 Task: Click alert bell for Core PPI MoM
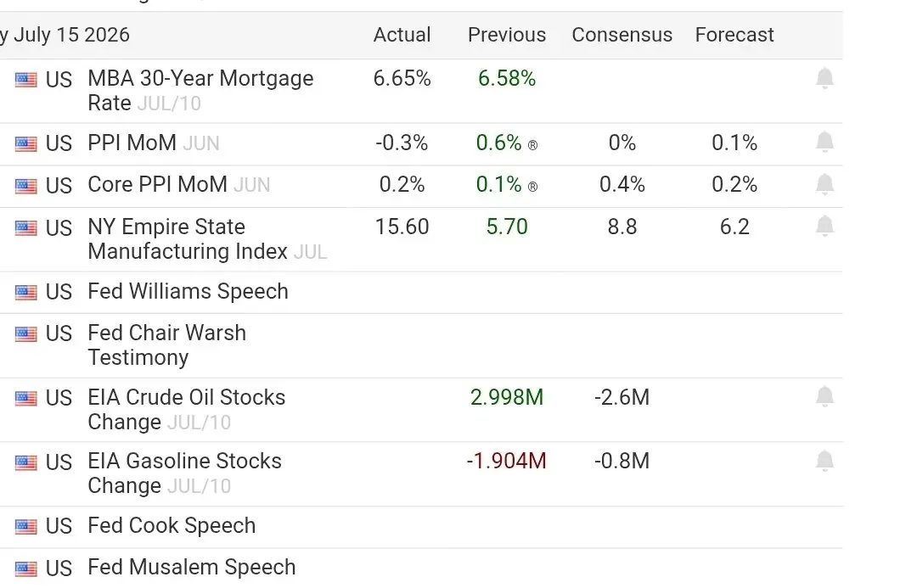(824, 184)
